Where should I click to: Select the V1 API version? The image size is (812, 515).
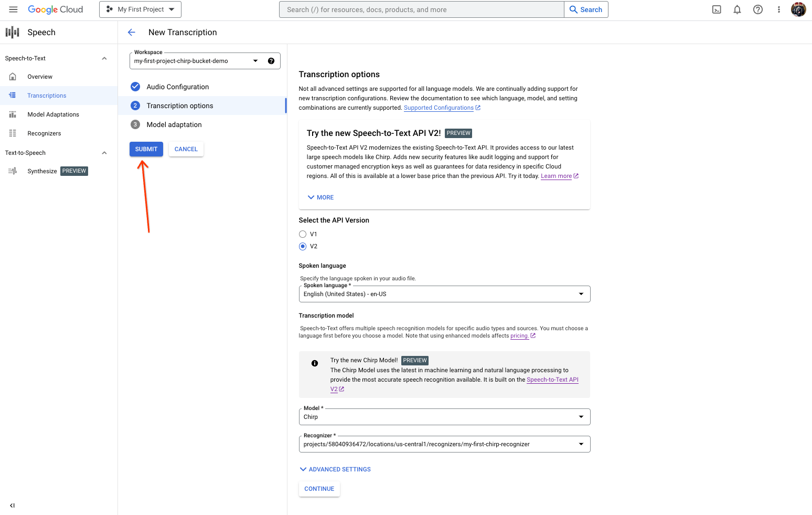point(303,234)
